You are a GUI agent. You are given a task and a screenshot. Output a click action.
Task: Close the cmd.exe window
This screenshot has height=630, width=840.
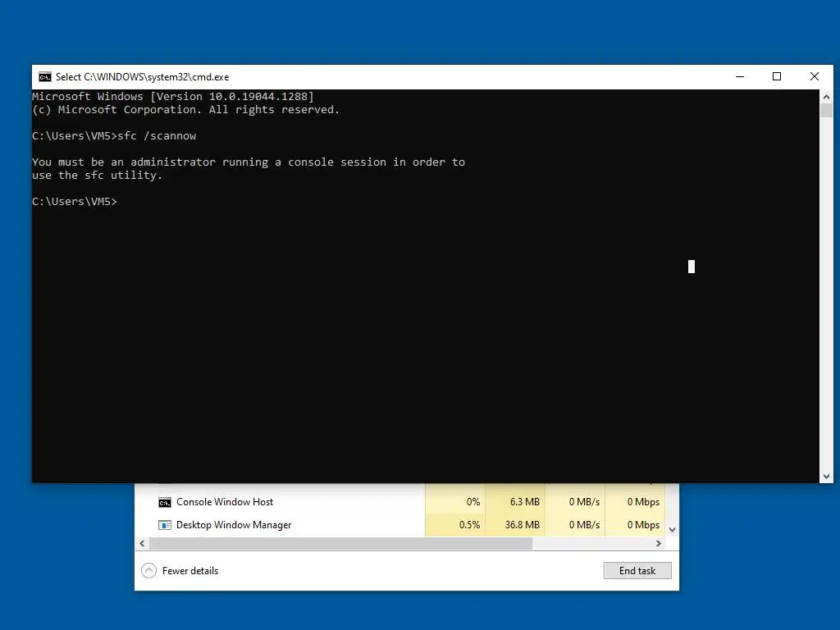(x=815, y=76)
